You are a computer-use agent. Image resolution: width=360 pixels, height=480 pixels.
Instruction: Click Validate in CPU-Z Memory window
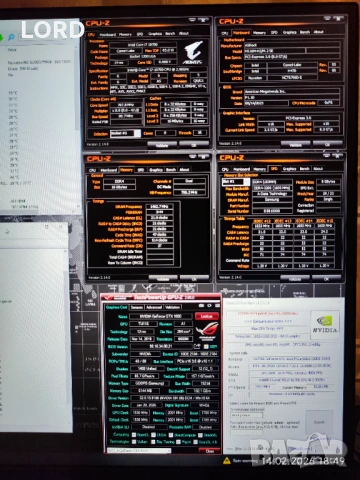click(x=163, y=279)
